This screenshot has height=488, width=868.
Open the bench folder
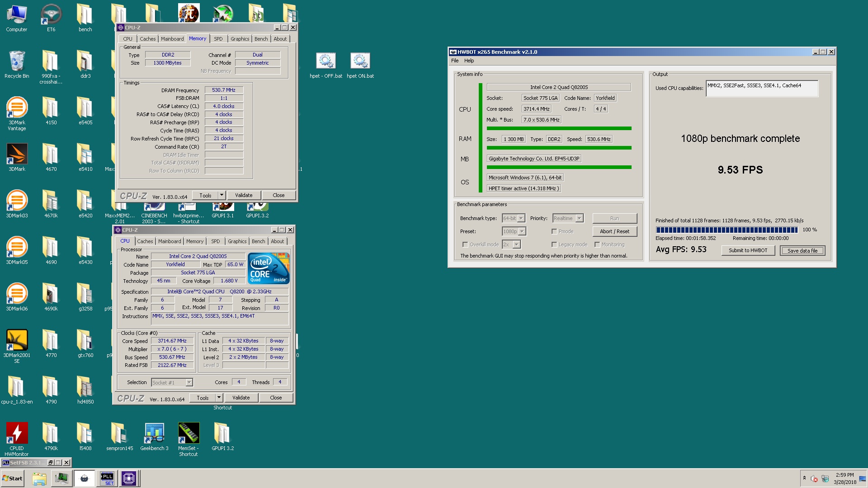point(85,18)
